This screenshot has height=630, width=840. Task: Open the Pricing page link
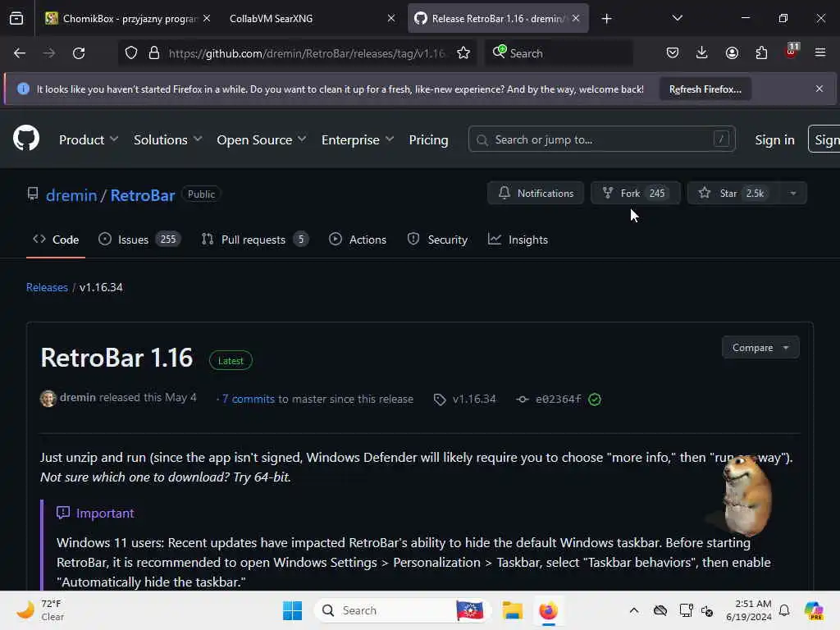tap(428, 139)
